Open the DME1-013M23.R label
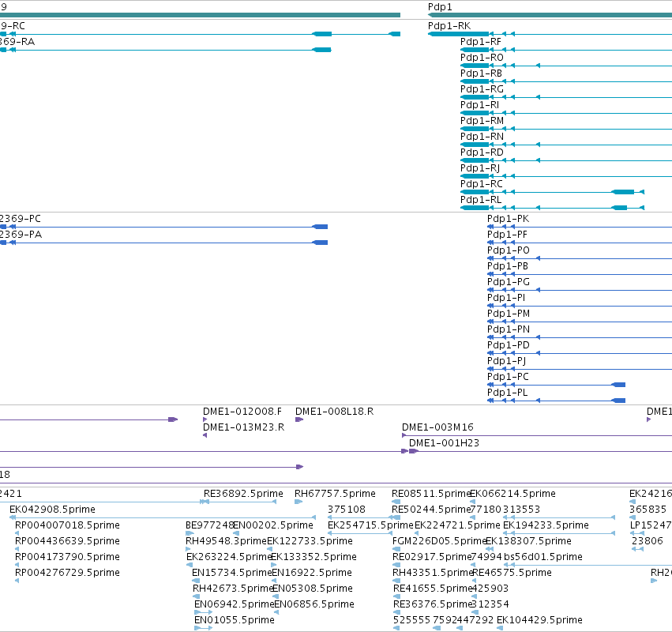This screenshot has height=632, width=672. tap(243, 428)
